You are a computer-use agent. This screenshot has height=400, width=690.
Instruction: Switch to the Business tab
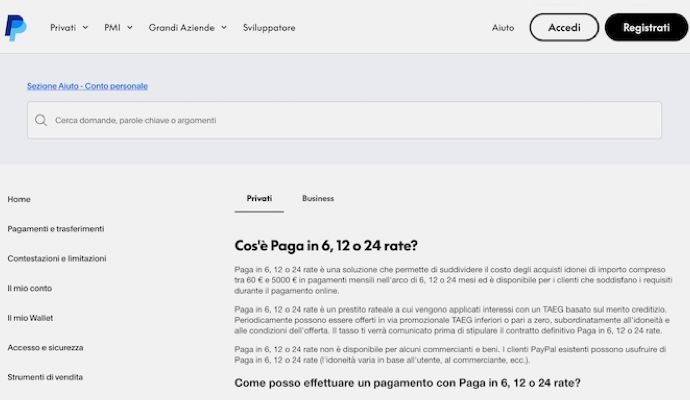[318, 199]
